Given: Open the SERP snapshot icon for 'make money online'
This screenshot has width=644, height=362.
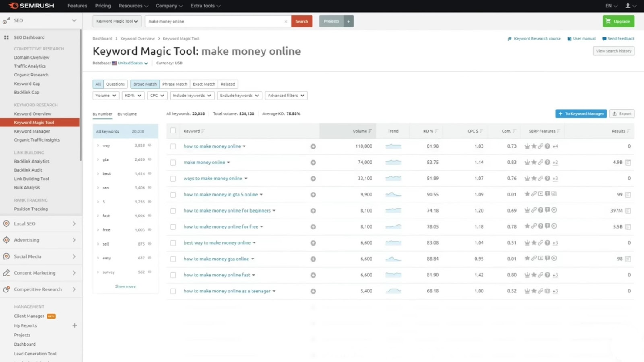Looking at the screenshot, I should pyautogui.click(x=628, y=163).
